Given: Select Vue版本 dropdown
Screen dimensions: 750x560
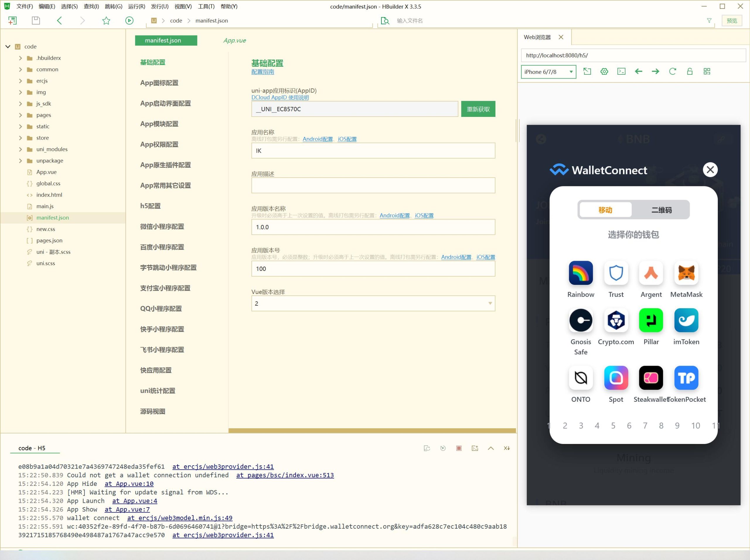Looking at the screenshot, I should pyautogui.click(x=373, y=304).
